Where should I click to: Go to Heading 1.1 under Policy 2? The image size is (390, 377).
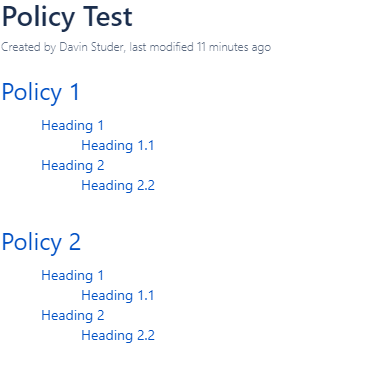point(118,296)
